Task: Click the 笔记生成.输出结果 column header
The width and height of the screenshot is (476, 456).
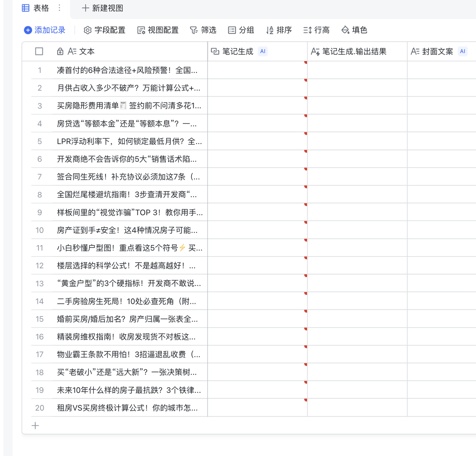Action: pyautogui.click(x=354, y=51)
